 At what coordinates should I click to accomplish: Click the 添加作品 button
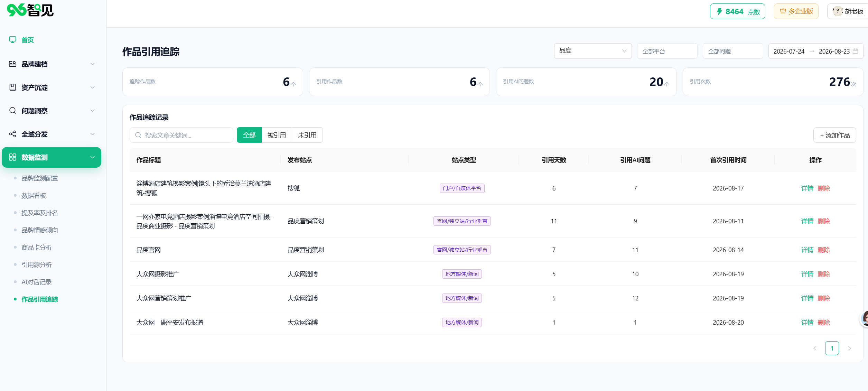835,135
